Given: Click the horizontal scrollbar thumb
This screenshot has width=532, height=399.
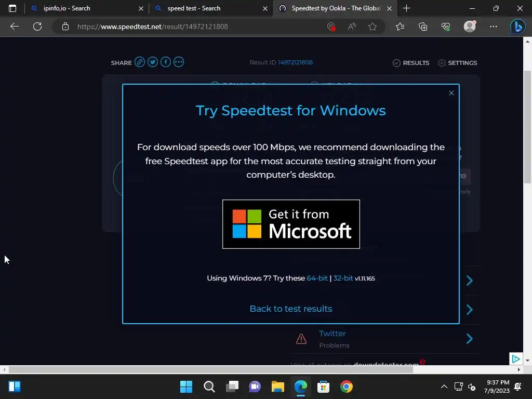Looking at the screenshot, I should (211, 369).
